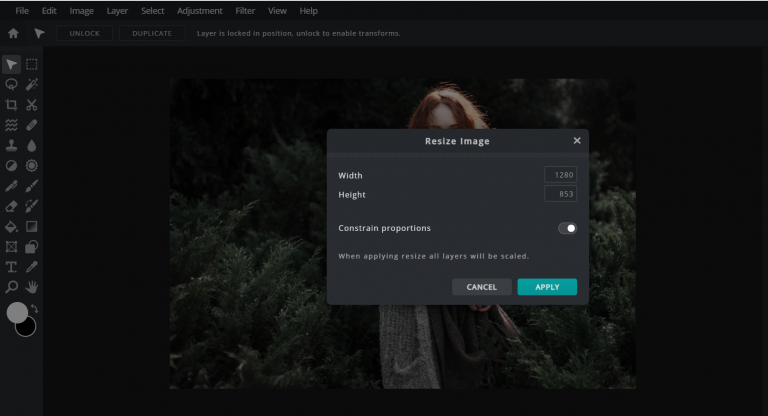Select the Pen tool
The height and width of the screenshot is (416, 768).
11,186
